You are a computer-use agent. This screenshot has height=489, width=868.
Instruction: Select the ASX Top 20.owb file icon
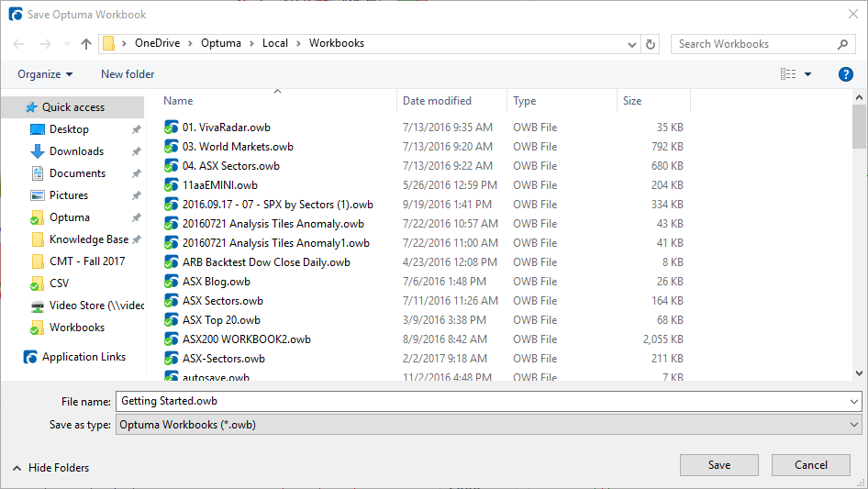point(171,320)
